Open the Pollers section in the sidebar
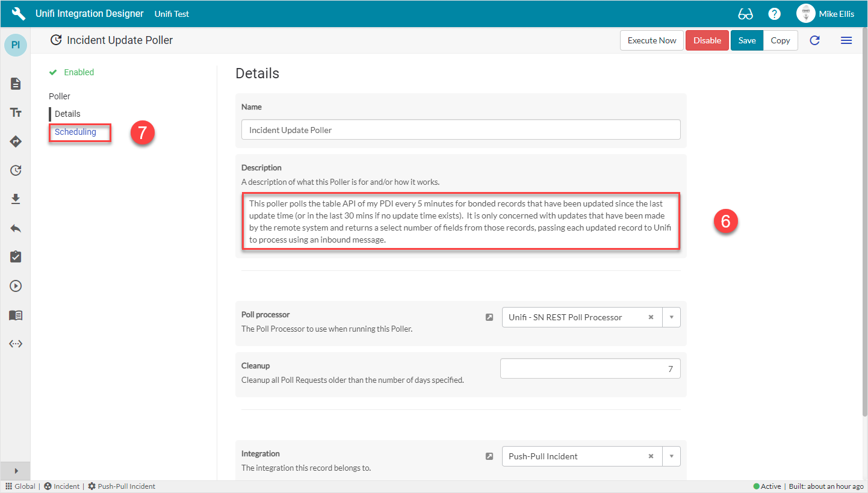 (15, 170)
